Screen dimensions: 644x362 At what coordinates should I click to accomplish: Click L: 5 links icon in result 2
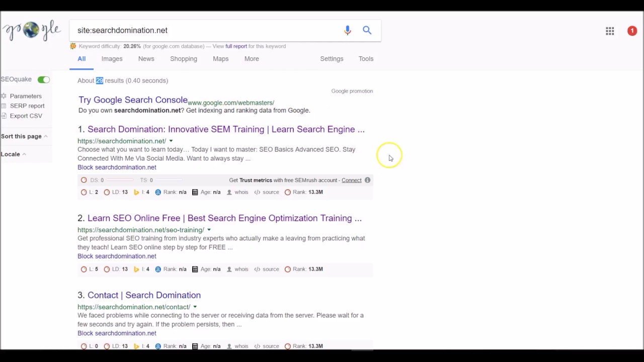84,269
